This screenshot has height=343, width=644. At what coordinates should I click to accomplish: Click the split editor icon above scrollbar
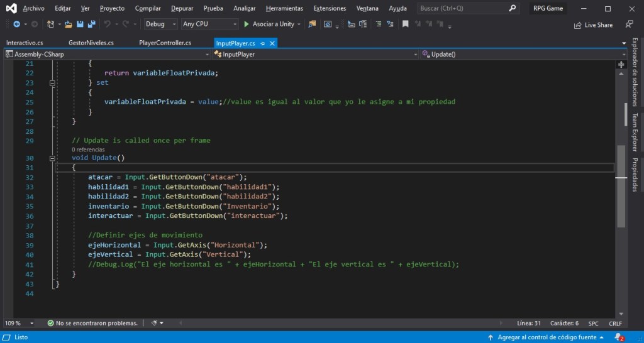pyautogui.click(x=621, y=65)
